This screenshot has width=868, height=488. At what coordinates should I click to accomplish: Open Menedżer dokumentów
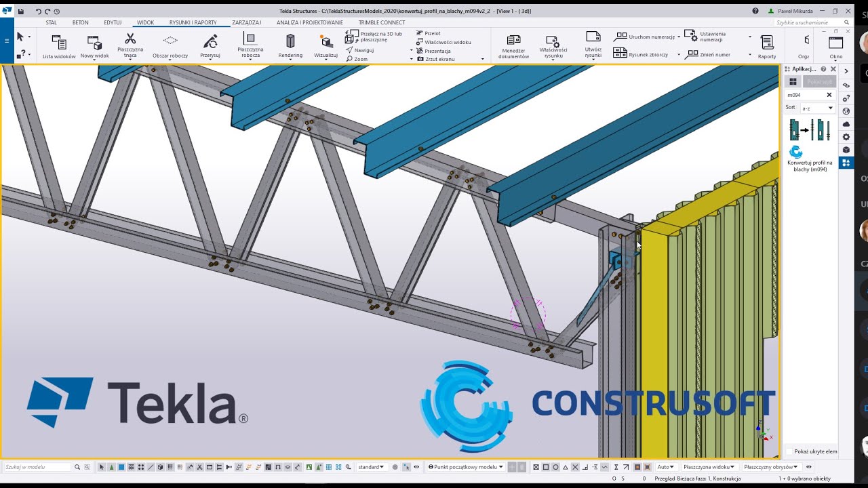click(x=513, y=47)
